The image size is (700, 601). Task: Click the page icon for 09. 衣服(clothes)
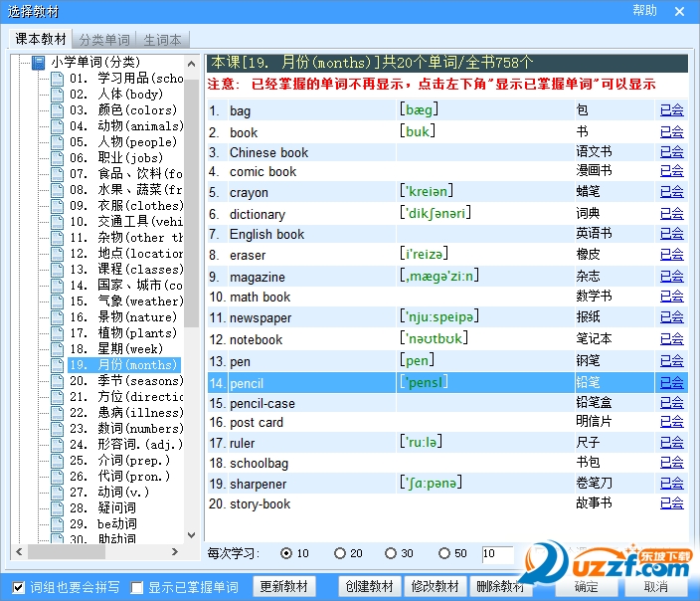(57, 206)
